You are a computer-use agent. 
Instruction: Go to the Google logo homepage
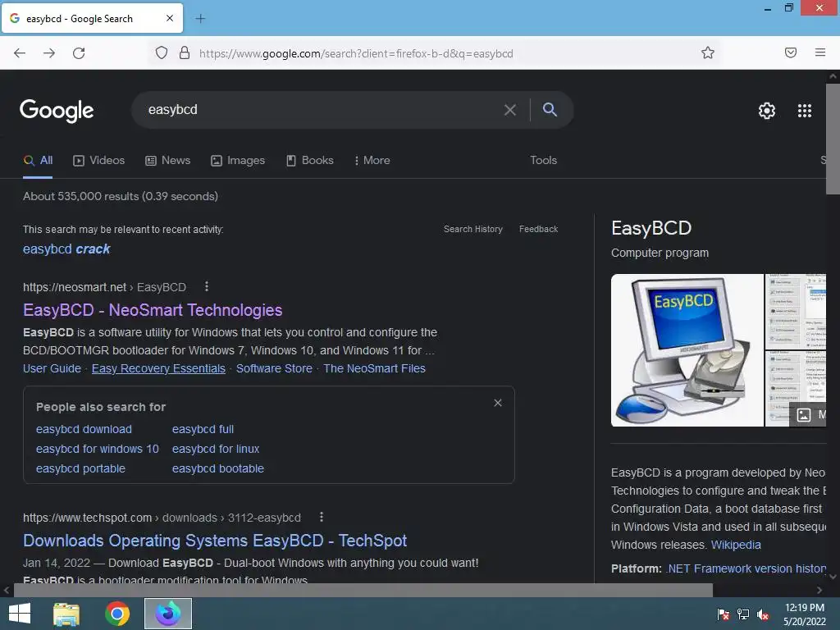pos(57,111)
